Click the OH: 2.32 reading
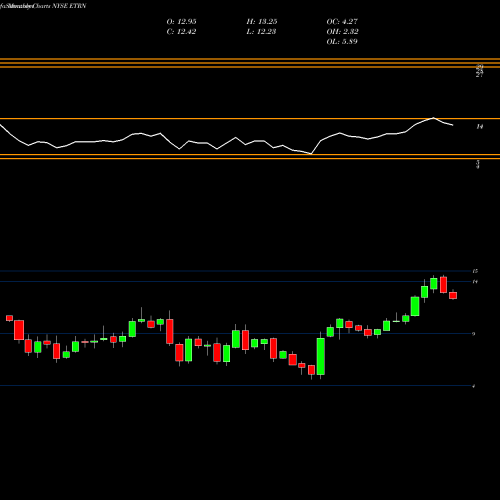Viewport: 500px width, 500px height. pos(342,32)
